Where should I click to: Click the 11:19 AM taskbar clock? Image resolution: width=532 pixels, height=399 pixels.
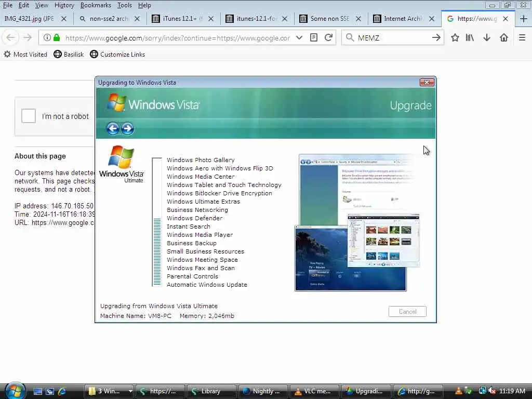point(512,391)
